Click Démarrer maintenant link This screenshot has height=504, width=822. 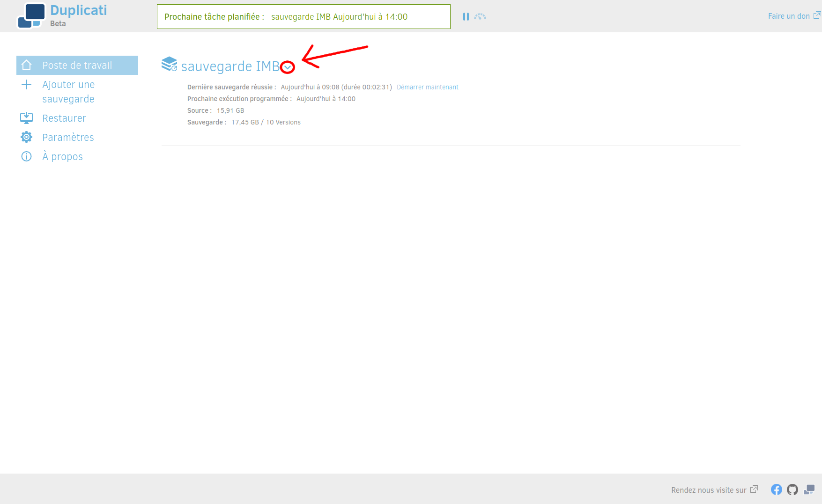[428, 87]
